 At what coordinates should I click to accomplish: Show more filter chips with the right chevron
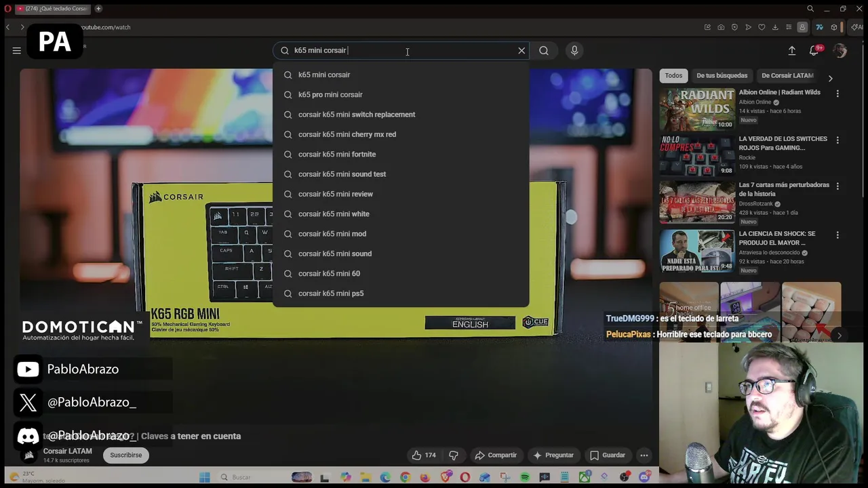[830, 79]
